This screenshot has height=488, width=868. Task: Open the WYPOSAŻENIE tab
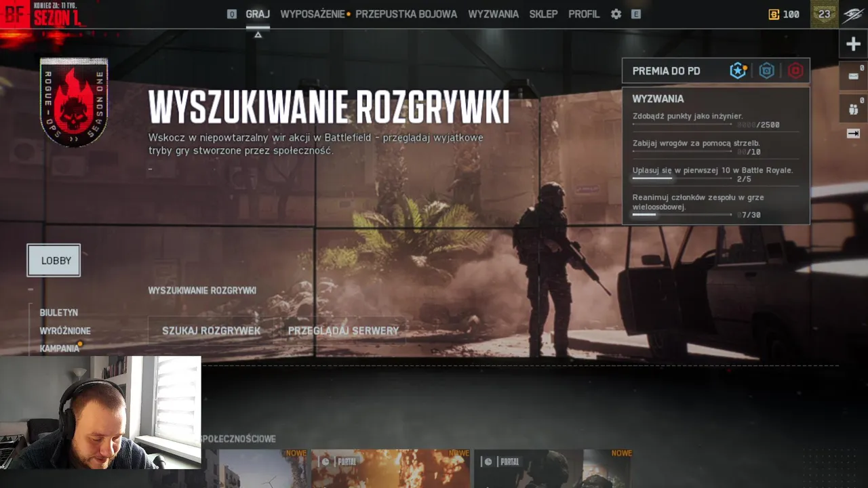[x=313, y=14]
